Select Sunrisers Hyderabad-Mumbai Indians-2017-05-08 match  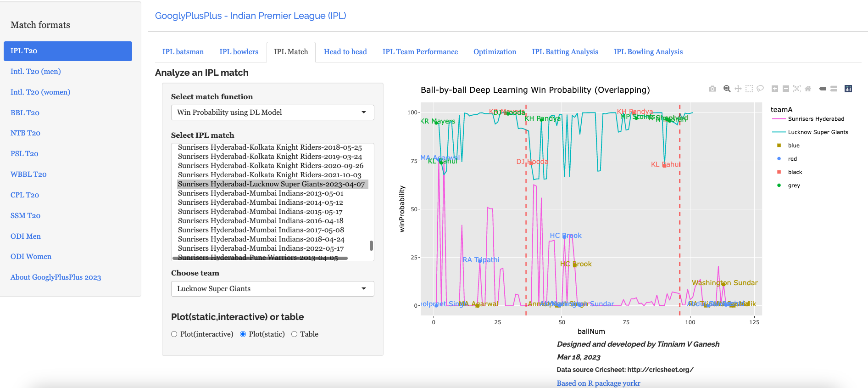click(x=261, y=230)
